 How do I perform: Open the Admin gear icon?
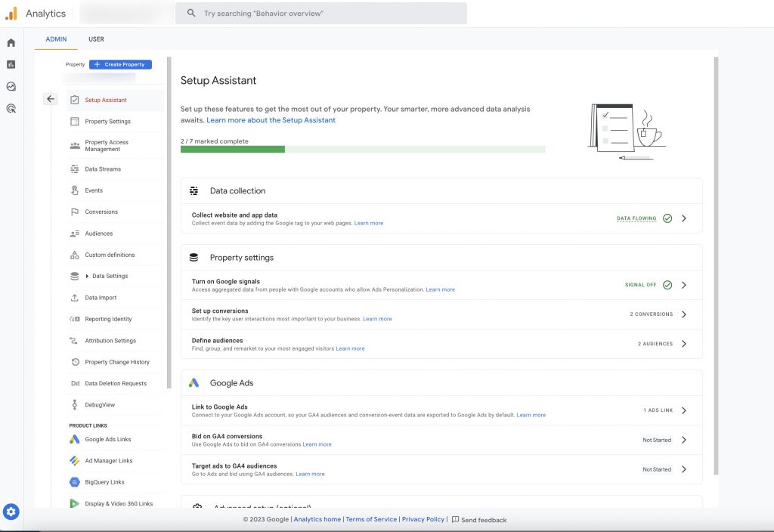[11, 512]
